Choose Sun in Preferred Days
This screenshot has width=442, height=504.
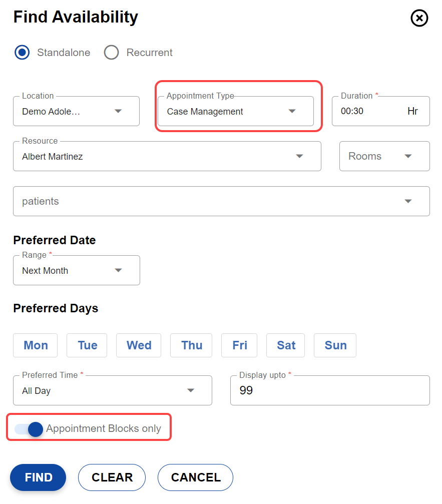(335, 345)
